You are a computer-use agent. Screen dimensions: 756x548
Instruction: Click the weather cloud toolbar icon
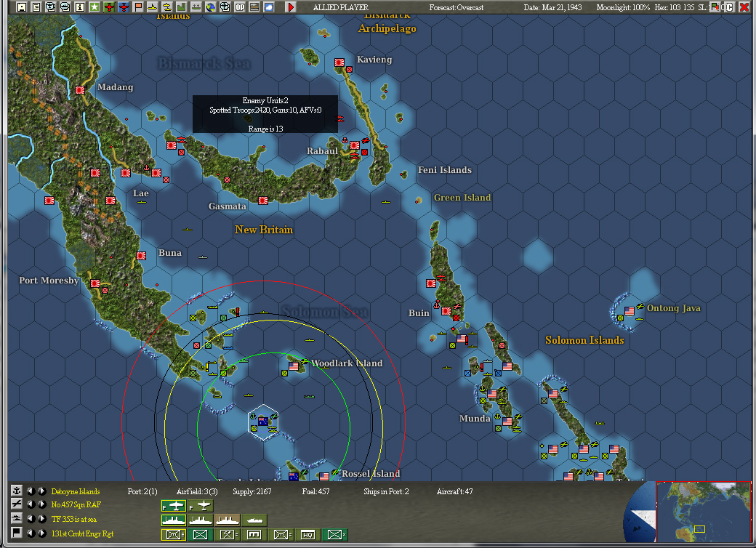pyautogui.click(x=268, y=7)
